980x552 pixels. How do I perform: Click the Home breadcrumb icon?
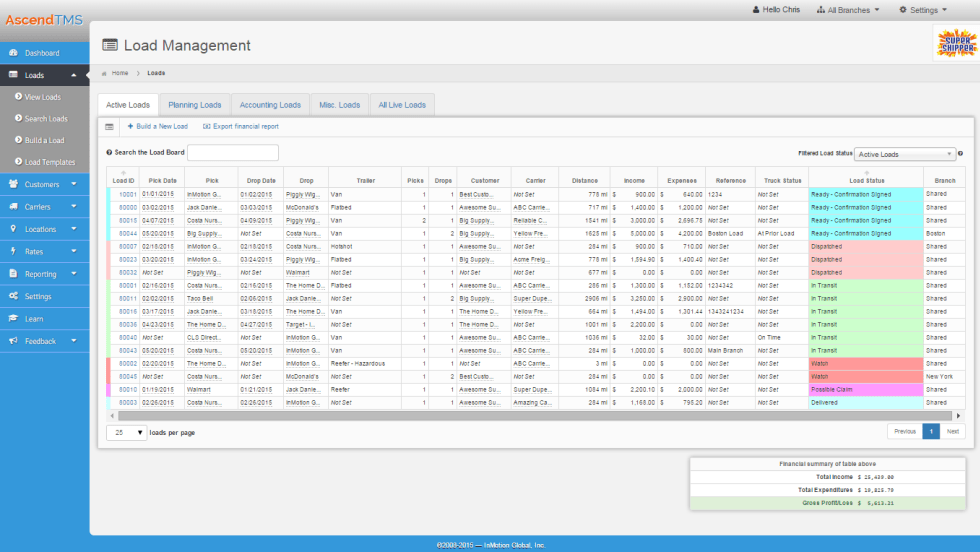pos(104,73)
